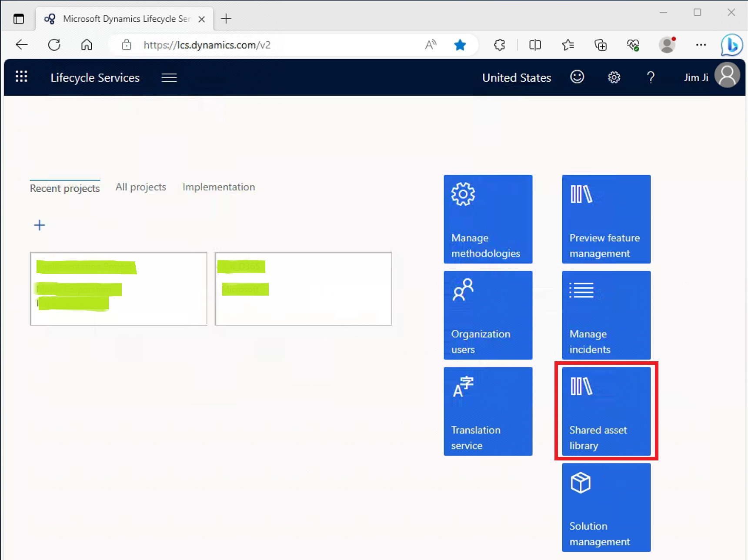Screen dimensions: 748x560
Task: Click the browser profile icon
Action: [667, 44]
